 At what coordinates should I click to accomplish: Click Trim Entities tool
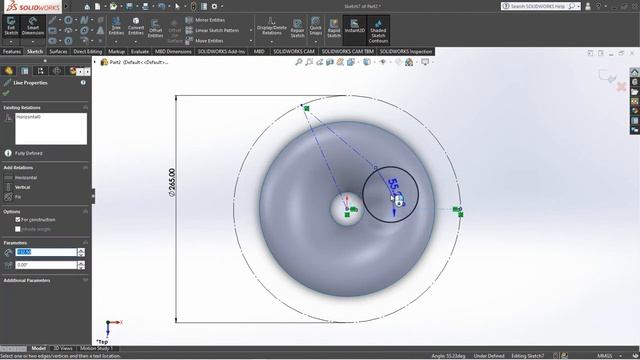116,27
